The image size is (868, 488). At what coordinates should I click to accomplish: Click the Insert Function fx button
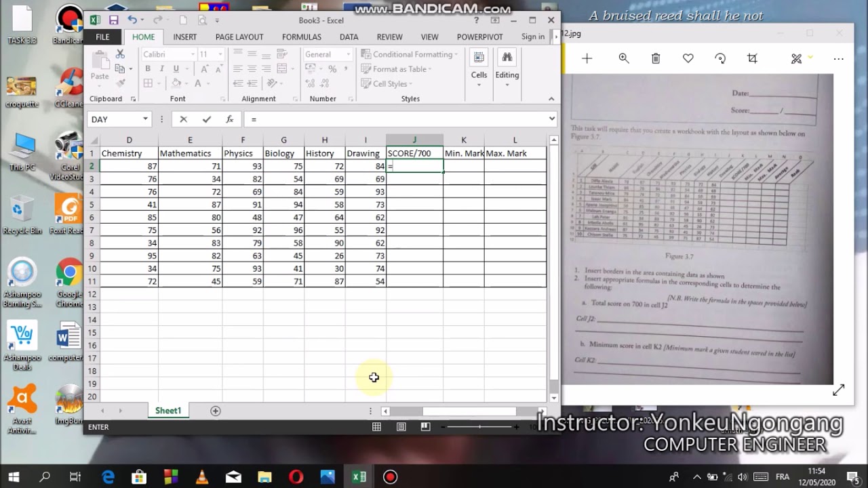click(x=230, y=119)
